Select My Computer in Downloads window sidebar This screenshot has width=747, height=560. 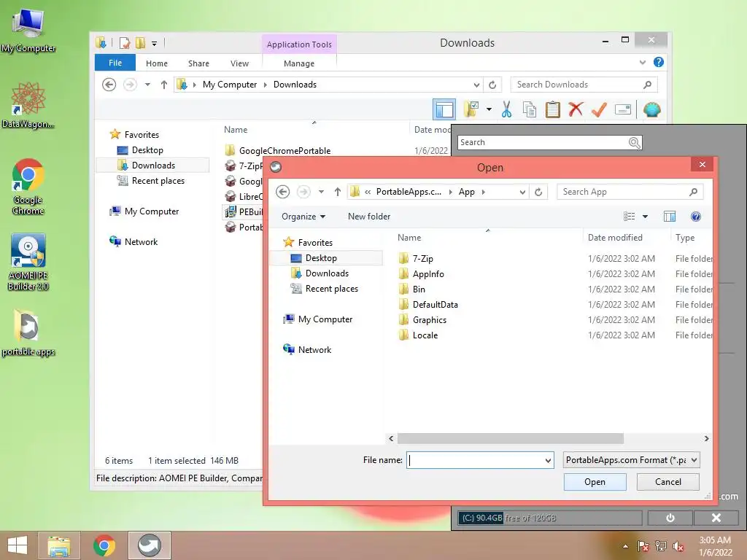152,211
